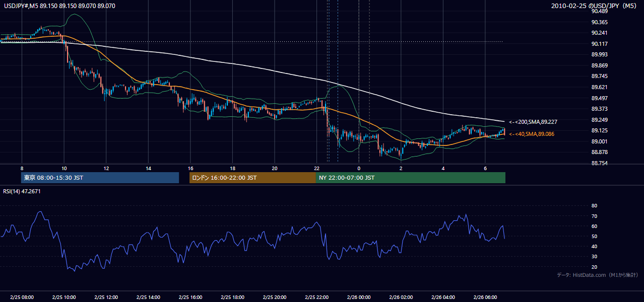Click the Tokyo session bar 東京 08:00-15:30 JST
This screenshot has width=644, height=302.
coord(100,178)
